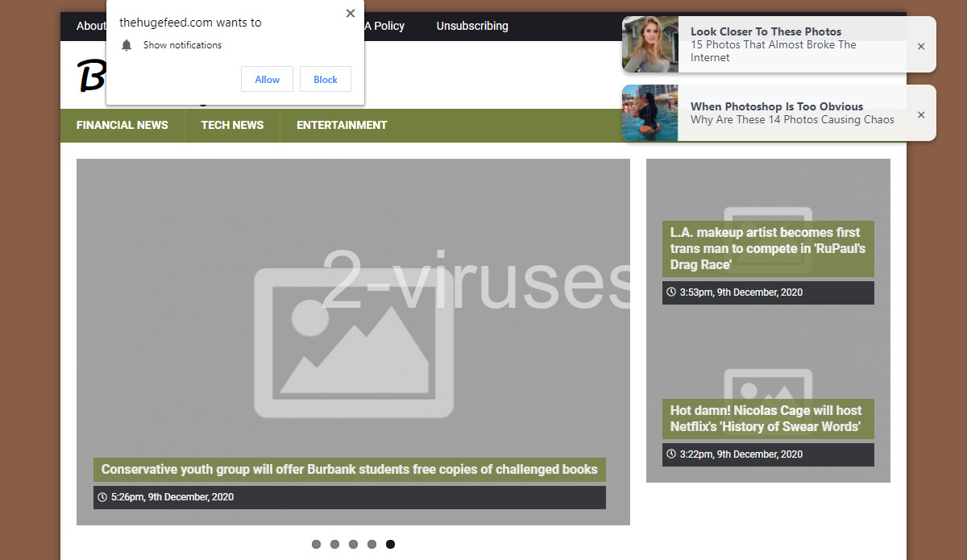Click the About menu item

coord(91,26)
